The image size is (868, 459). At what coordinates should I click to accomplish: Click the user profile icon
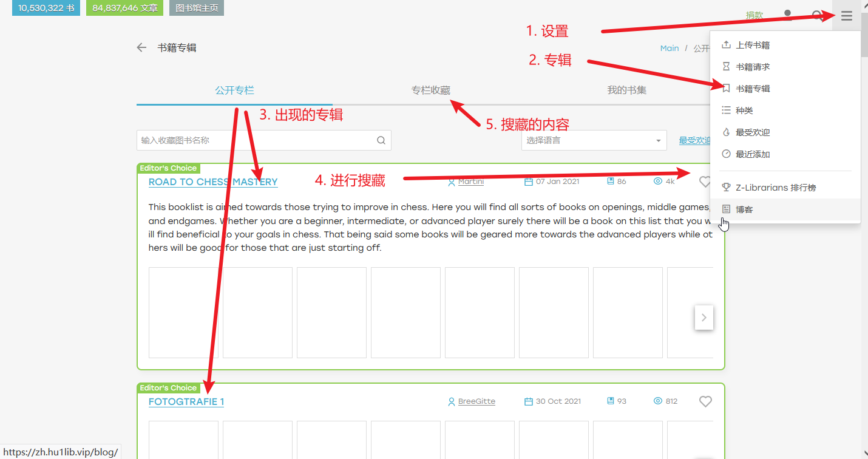click(788, 15)
